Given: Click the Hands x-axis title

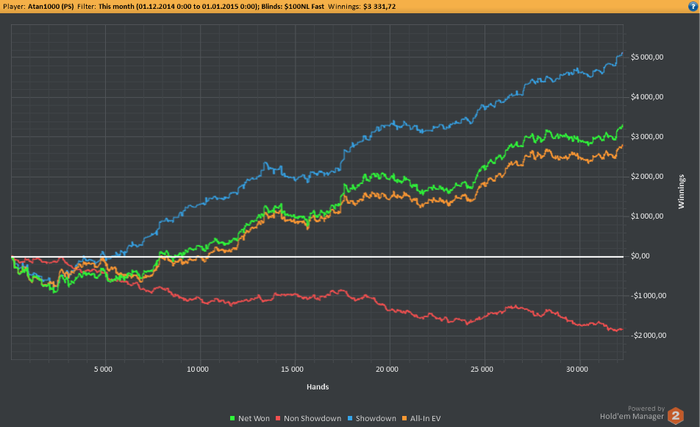Looking at the screenshot, I should (x=317, y=387).
